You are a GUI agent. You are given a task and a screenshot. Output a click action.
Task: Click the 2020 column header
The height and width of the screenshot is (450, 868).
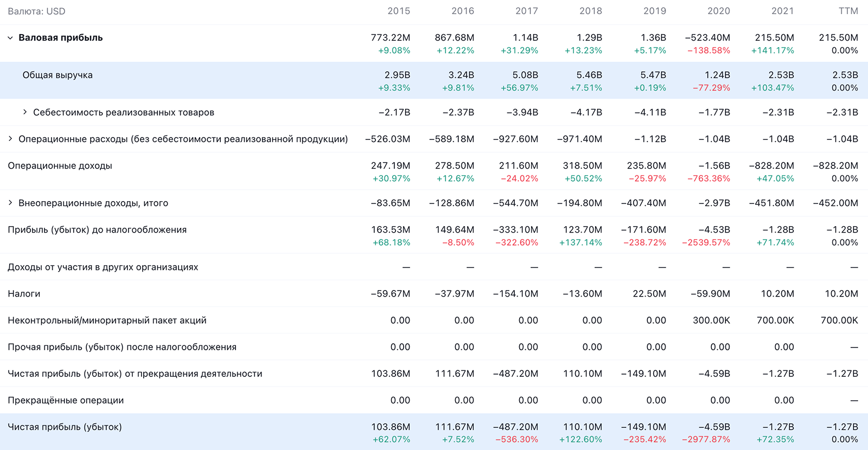(x=719, y=11)
